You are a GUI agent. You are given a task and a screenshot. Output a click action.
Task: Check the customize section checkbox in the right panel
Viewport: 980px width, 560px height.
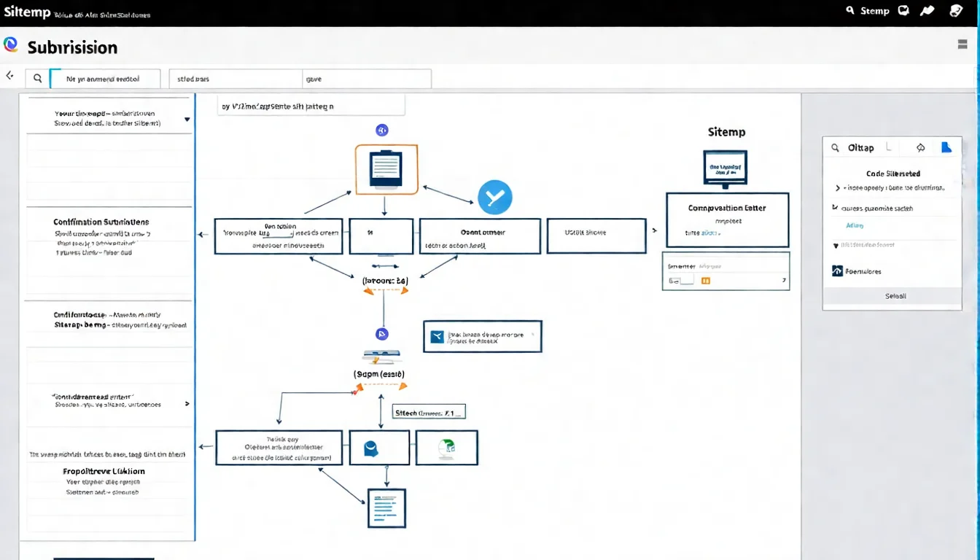click(834, 208)
